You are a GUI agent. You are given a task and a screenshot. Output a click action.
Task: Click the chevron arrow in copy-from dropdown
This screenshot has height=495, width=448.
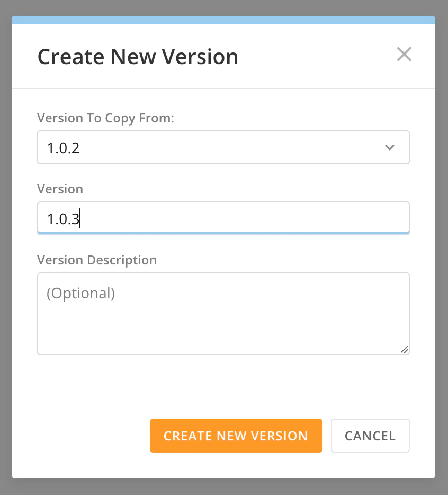pyautogui.click(x=390, y=147)
